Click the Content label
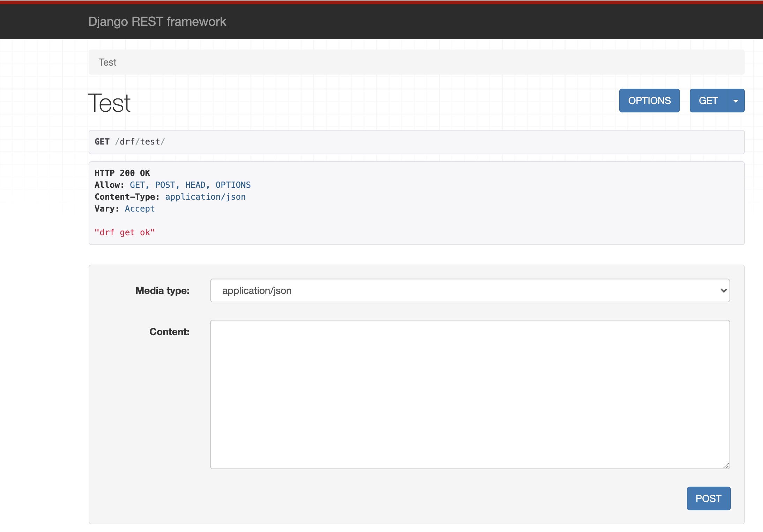The image size is (763, 532). coord(169,332)
